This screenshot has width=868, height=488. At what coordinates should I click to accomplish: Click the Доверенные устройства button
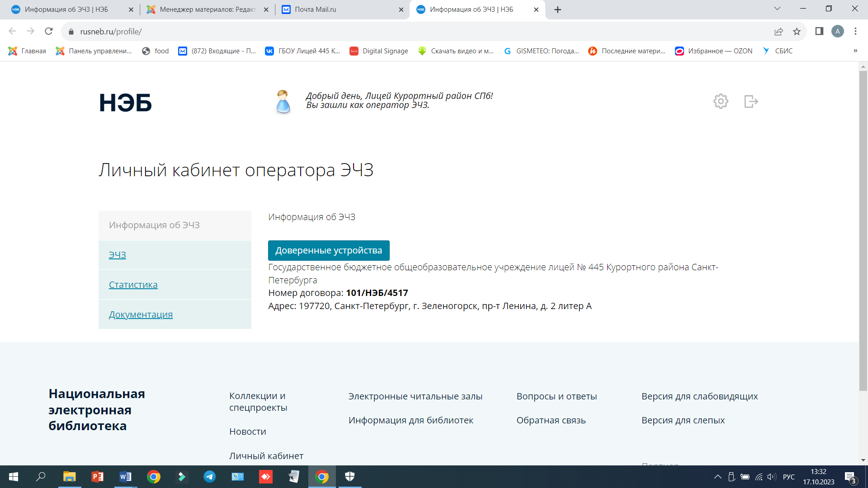point(329,250)
